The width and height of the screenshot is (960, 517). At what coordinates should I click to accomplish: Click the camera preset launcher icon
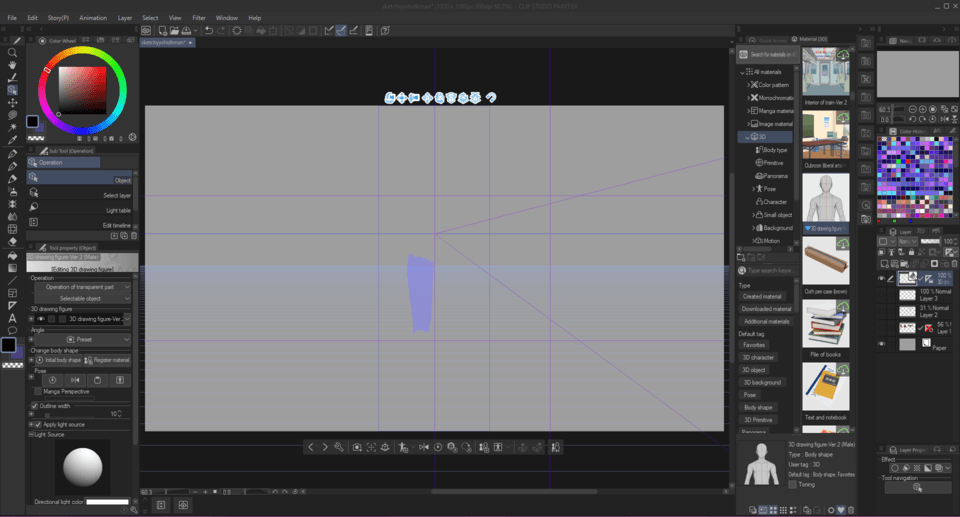[357, 447]
